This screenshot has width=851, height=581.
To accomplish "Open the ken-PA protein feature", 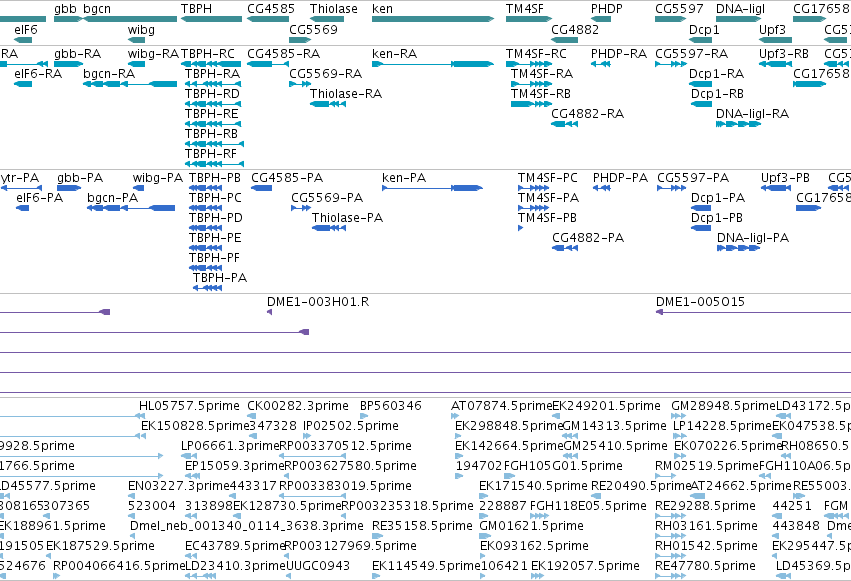I will coord(432,188).
